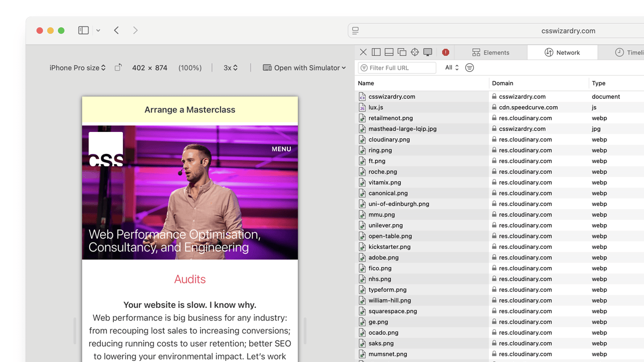
Task: Close the Web Inspector with the X icon
Action: (363, 52)
